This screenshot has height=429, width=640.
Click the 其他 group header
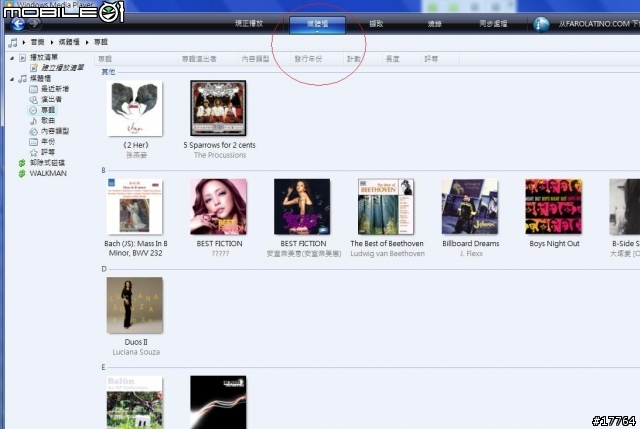tap(108, 72)
